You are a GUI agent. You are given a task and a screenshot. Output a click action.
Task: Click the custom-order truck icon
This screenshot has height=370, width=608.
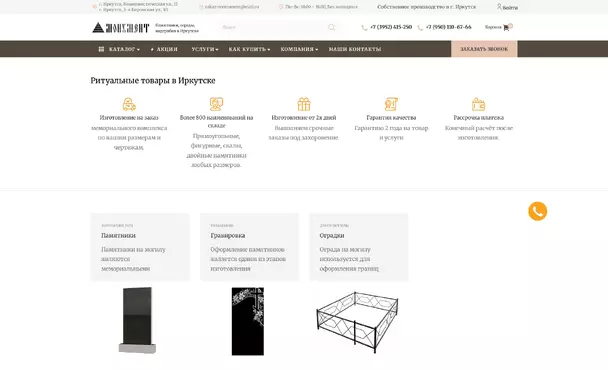pyautogui.click(x=129, y=104)
